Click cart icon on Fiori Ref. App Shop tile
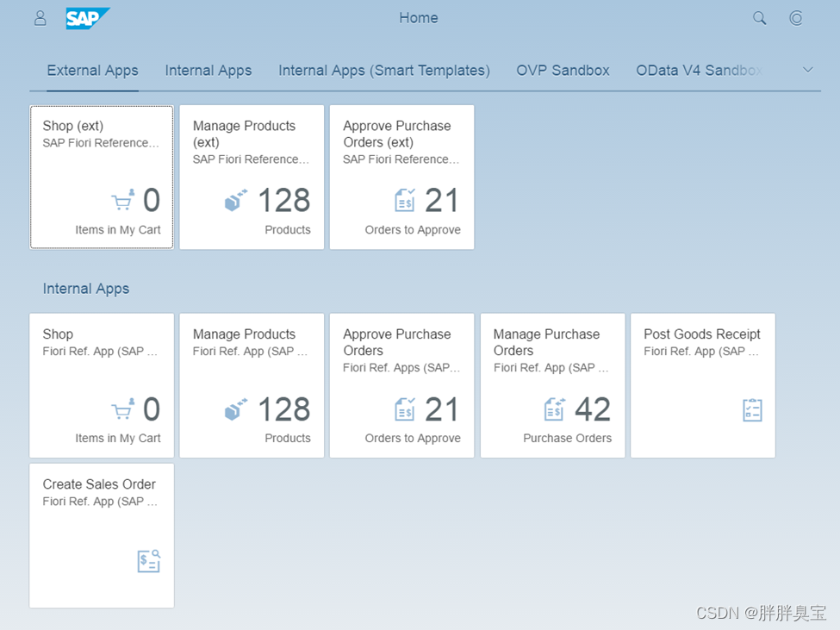The height and width of the screenshot is (630, 840). (123, 409)
